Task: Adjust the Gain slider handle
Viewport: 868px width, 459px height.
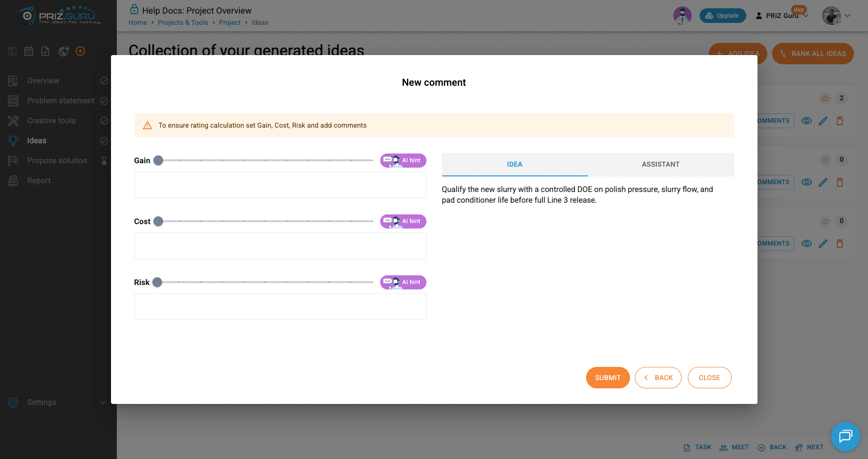Action: click(x=158, y=160)
